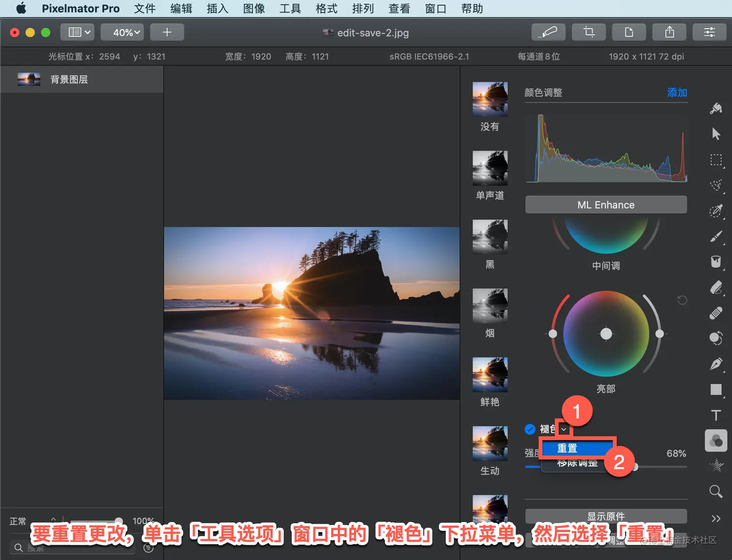The image size is (732, 560).
Task: Select the circular-arrows retouch tool above Pen
Action: pyautogui.click(x=716, y=338)
